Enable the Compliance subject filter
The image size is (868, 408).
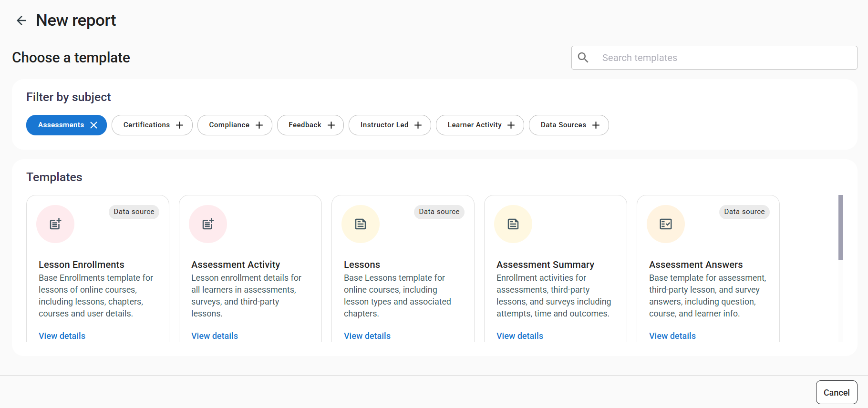coord(235,125)
